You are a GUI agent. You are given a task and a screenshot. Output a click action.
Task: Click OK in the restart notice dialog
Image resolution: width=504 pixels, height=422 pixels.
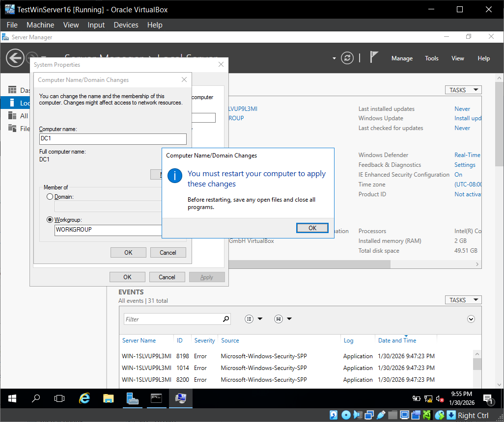click(312, 228)
